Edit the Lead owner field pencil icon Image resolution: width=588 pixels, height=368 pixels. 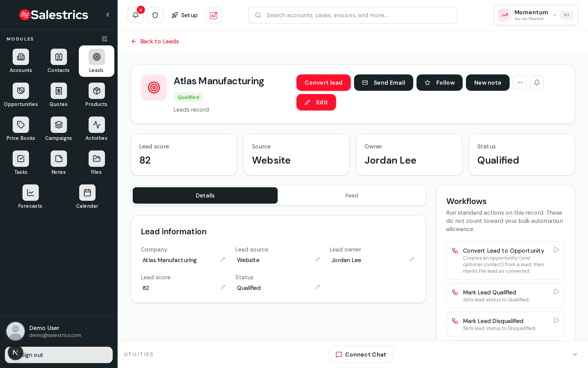(412, 259)
